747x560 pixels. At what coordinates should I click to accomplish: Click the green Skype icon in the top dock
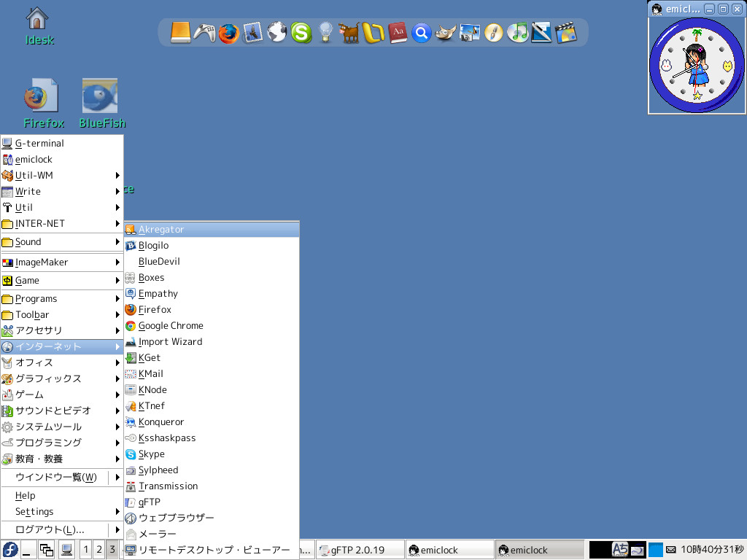[x=301, y=33]
